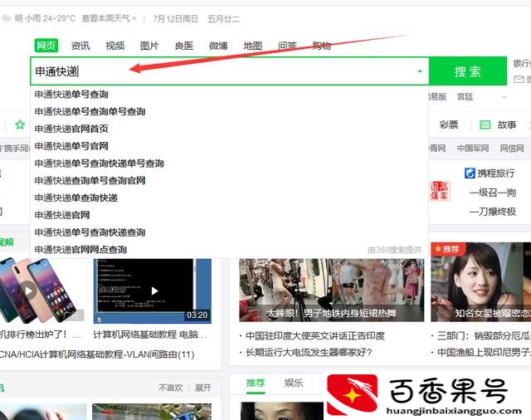Open the 购物 search tab
The width and height of the screenshot is (531, 420).
coord(322,46)
